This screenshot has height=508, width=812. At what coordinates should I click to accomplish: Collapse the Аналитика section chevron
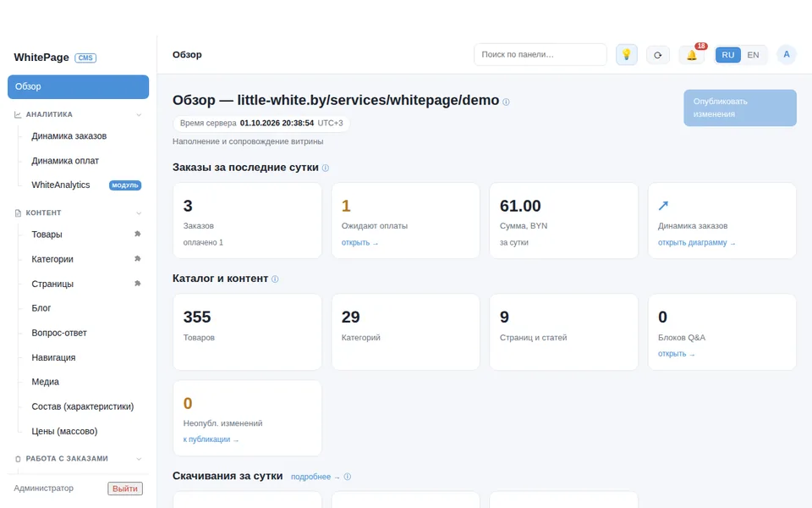point(139,114)
